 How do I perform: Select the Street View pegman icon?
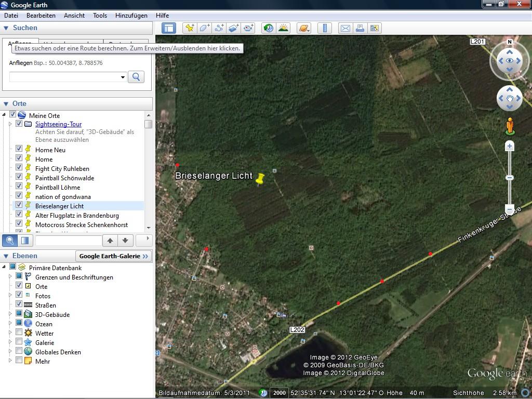[510, 127]
